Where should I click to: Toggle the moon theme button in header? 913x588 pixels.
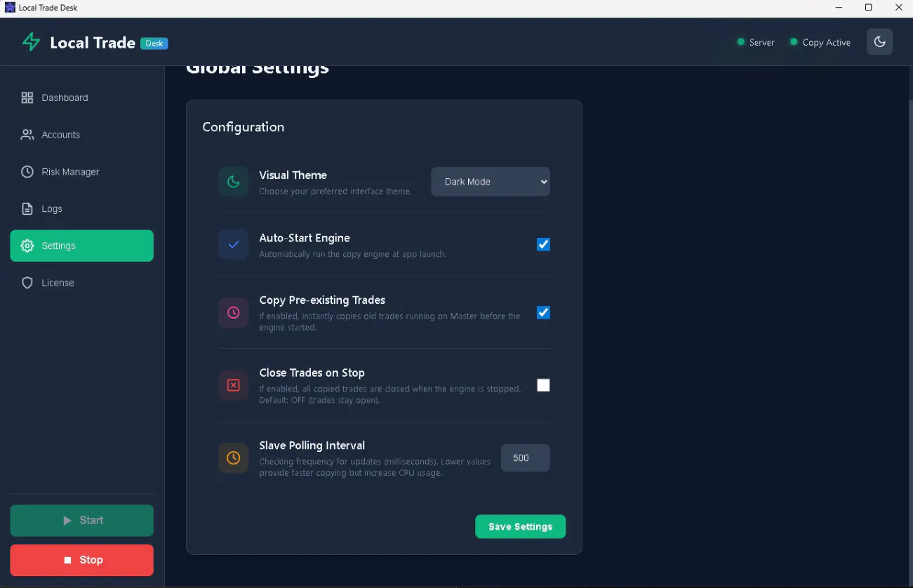coord(880,42)
